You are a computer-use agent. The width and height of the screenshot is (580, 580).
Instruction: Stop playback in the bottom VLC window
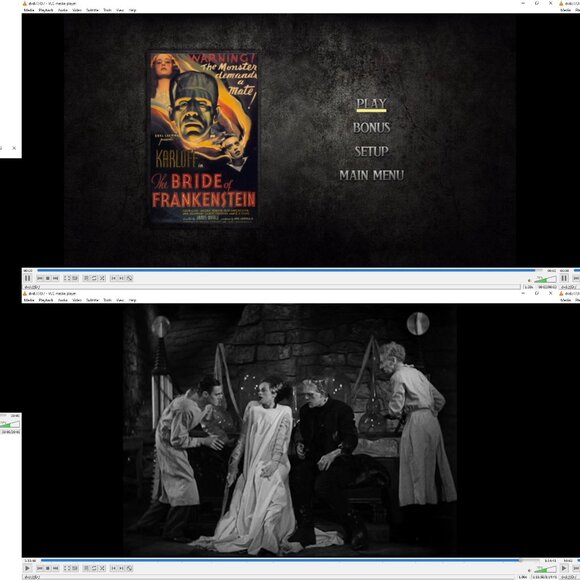pyautogui.click(x=48, y=568)
